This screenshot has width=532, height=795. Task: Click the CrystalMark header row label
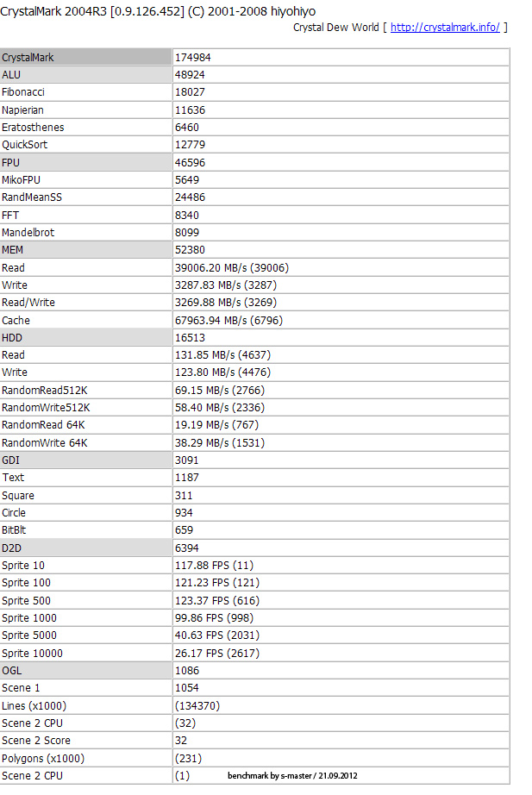click(28, 57)
